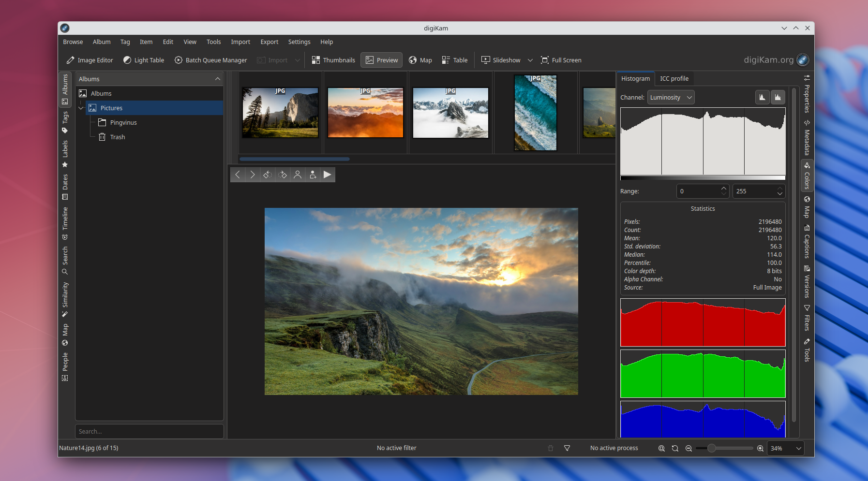This screenshot has width=868, height=481.
Task: Switch to Table view mode
Action: (x=455, y=60)
